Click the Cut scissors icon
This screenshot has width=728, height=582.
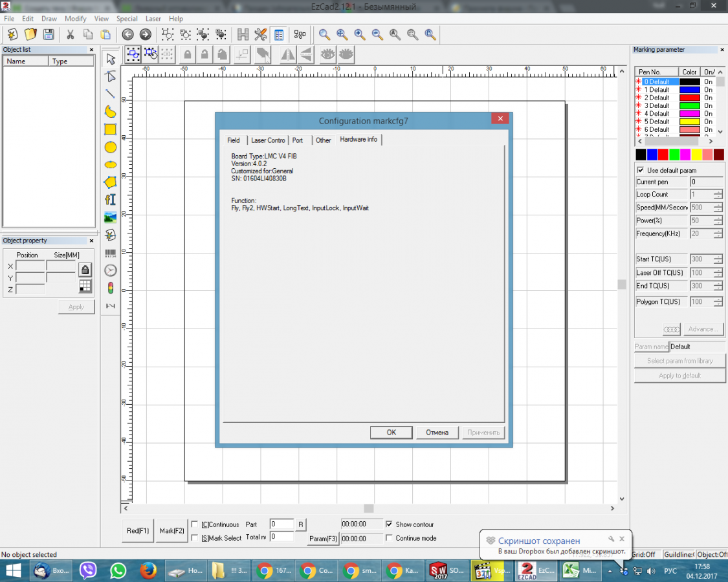tap(71, 34)
